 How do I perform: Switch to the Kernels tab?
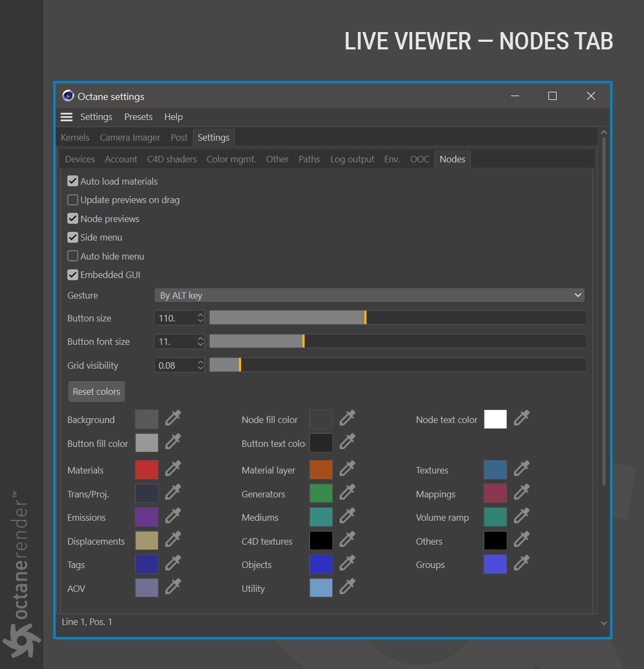tap(75, 137)
